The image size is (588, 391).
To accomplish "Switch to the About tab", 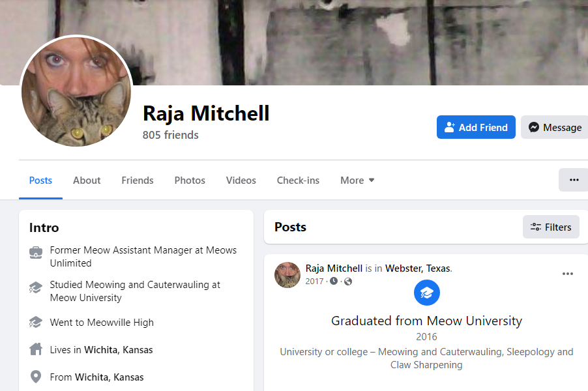I will click(87, 181).
